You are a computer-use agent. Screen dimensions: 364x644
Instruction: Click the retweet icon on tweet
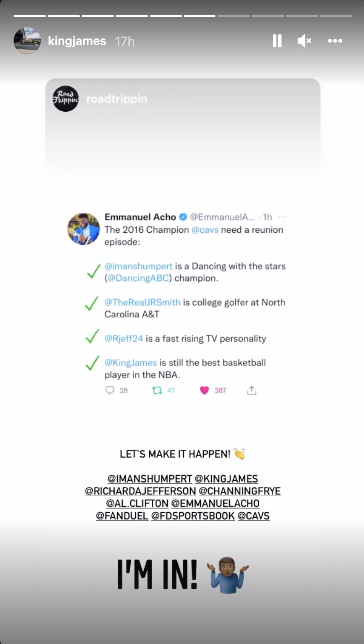157,390
